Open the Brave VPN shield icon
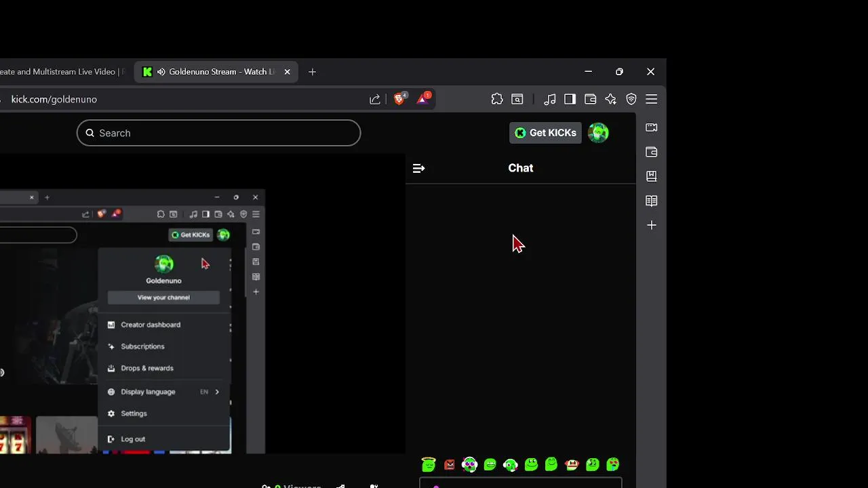Screen dimensions: 868x488 point(631,99)
